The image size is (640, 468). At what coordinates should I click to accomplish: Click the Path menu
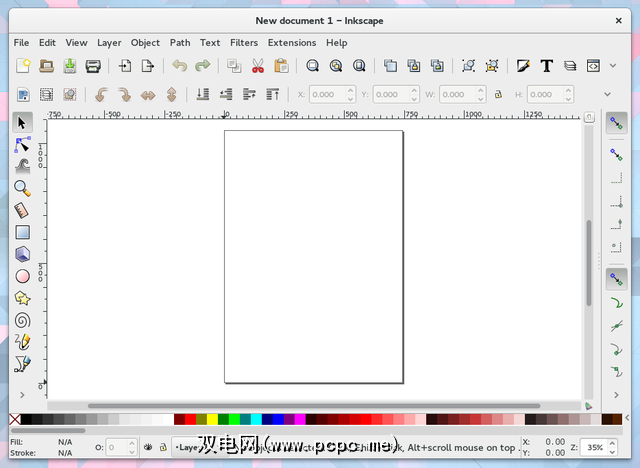180,43
